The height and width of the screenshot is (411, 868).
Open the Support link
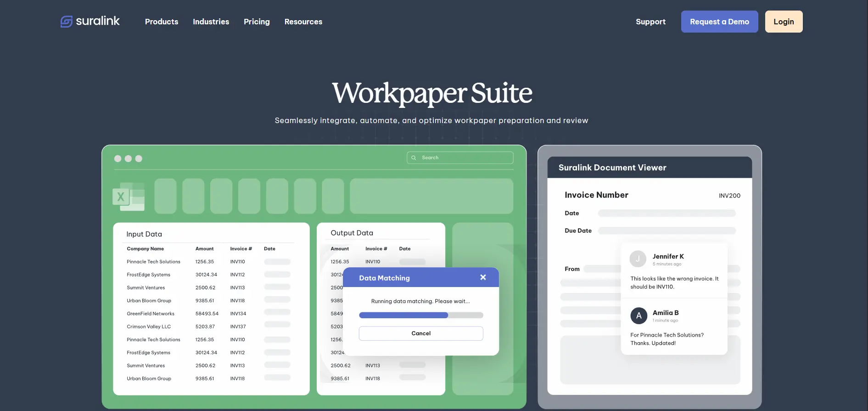[x=650, y=22]
